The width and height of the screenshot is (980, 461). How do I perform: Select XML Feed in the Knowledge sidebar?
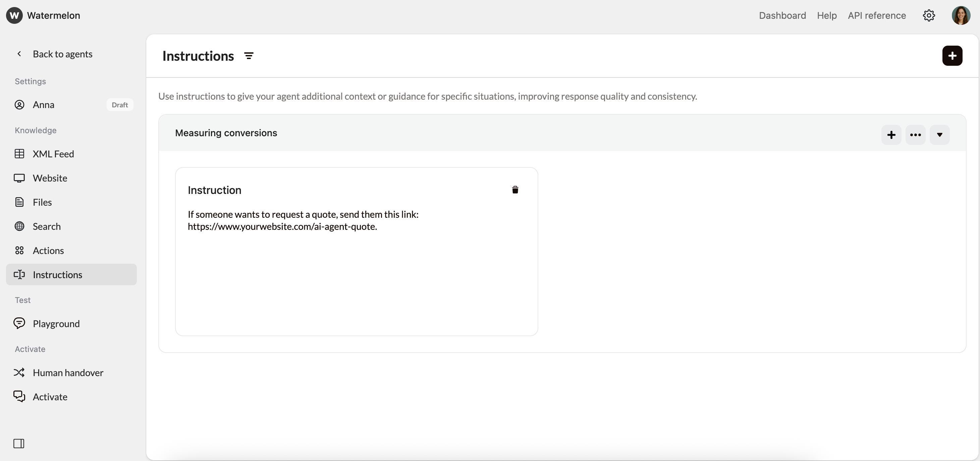[x=53, y=154]
